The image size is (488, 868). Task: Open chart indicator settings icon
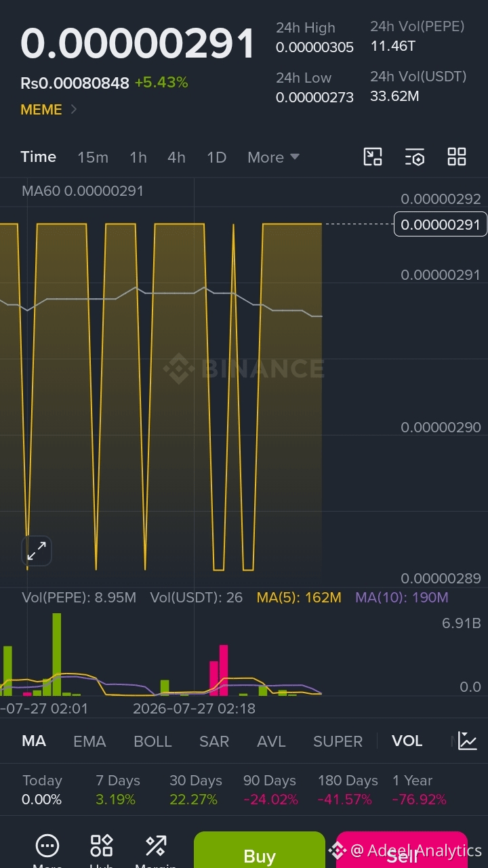(x=415, y=157)
